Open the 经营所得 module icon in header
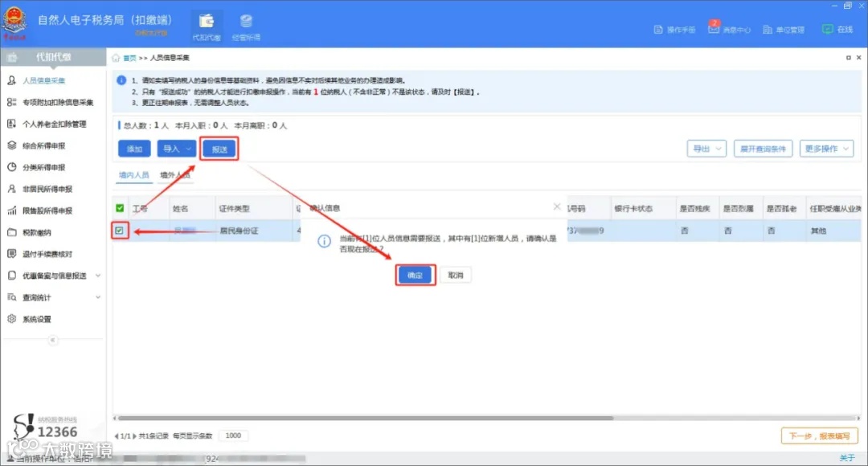 pyautogui.click(x=246, y=26)
